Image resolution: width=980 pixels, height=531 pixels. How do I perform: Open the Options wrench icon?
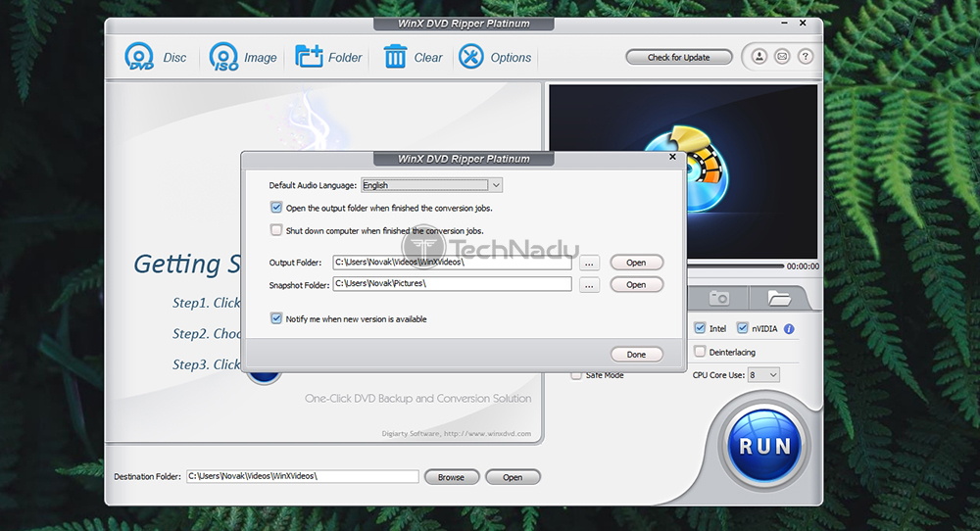click(471, 57)
